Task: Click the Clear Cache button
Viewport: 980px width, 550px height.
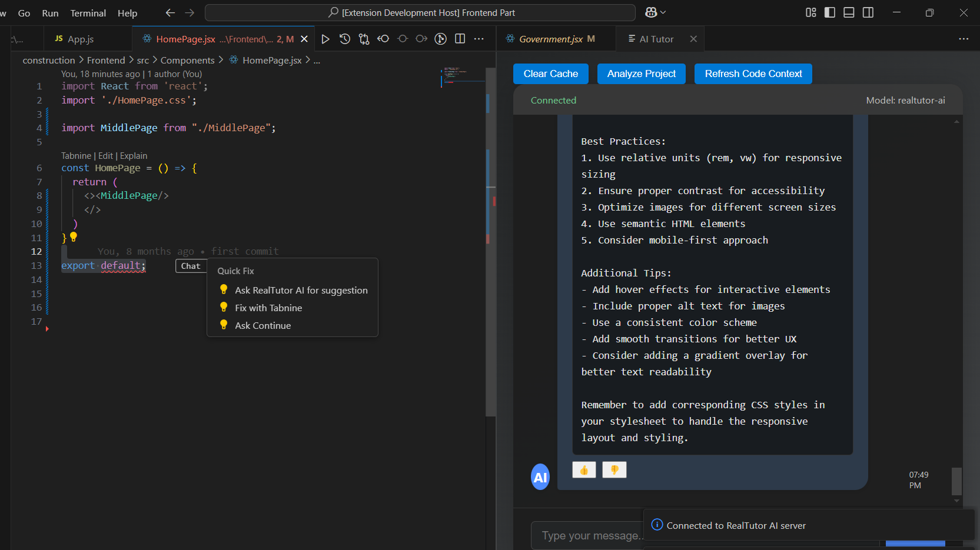Action: (550, 74)
